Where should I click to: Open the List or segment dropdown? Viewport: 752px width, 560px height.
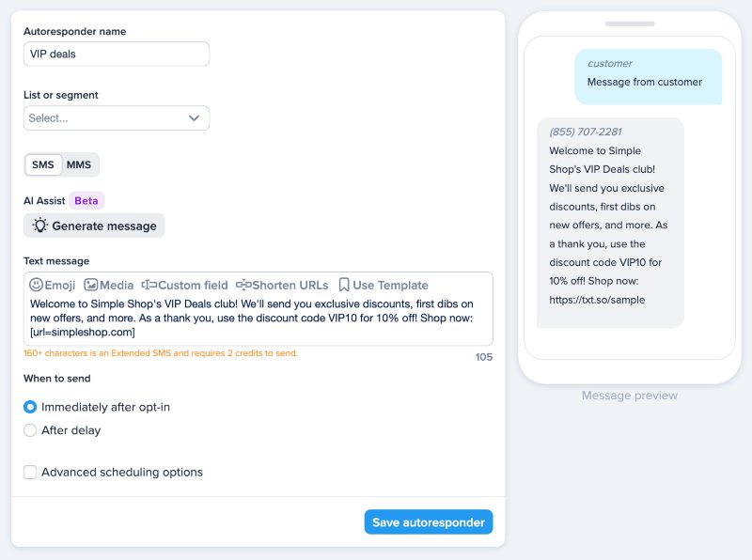click(x=117, y=118)
